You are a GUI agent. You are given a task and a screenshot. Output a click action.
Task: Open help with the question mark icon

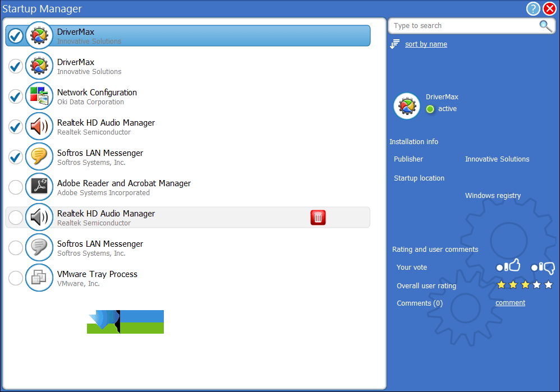tap(533, 8)
